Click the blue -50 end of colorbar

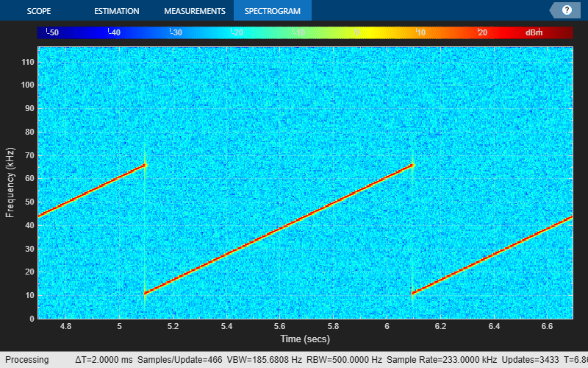(x=50, y=32)
